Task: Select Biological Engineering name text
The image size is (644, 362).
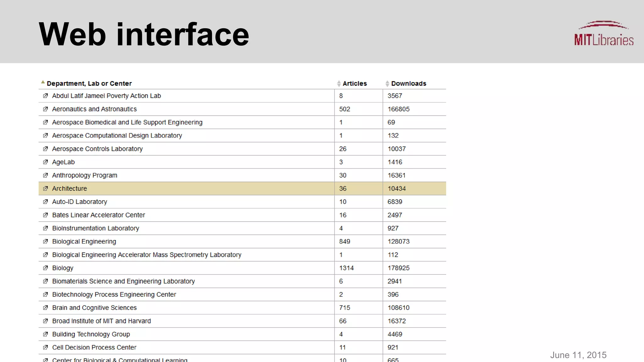Action: [84, 241]
